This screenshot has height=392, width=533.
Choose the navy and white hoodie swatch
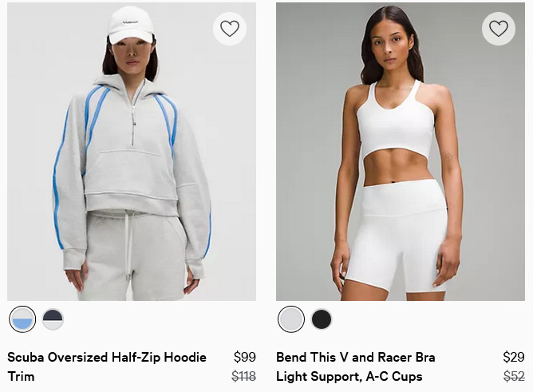(x=53, y=319)
